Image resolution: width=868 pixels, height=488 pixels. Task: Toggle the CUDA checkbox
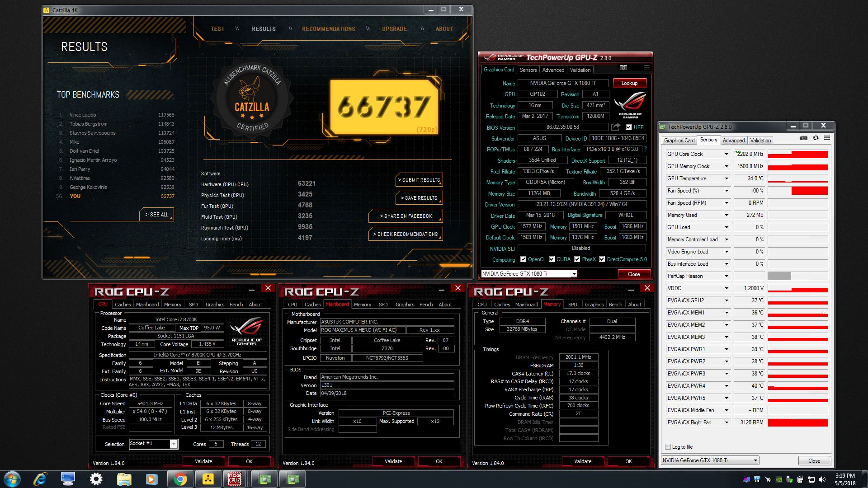click(552, 259)
